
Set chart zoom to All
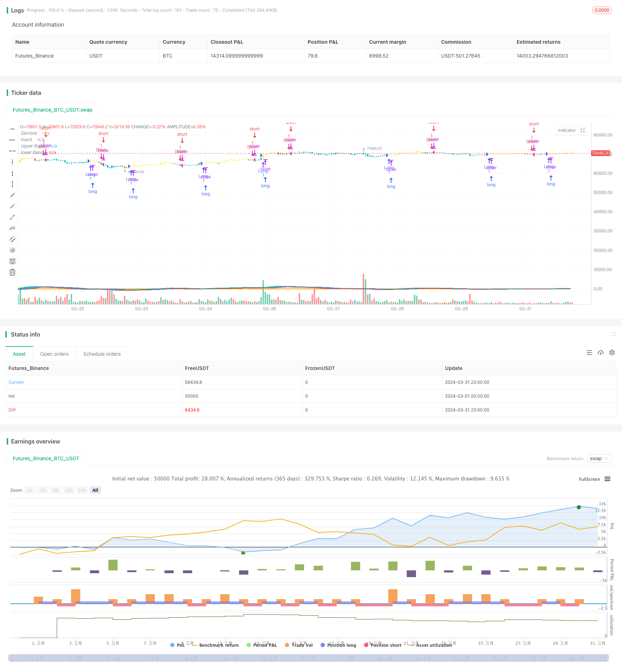pyautogui.click(x=95, y=490)
